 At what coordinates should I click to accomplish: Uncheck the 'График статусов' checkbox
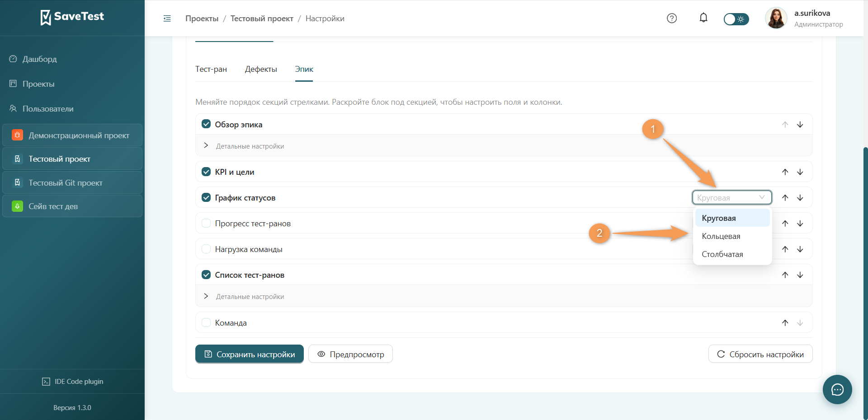(206, 197)
